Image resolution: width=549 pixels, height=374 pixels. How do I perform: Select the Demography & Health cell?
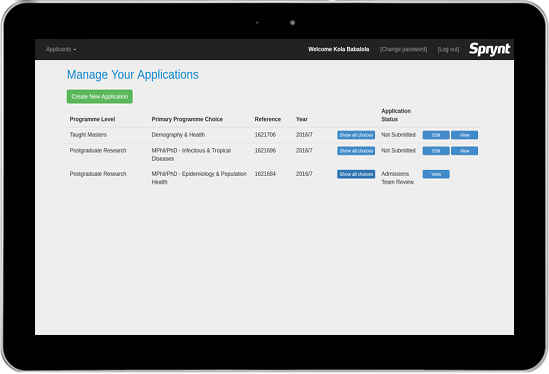(x=178, y=135)
